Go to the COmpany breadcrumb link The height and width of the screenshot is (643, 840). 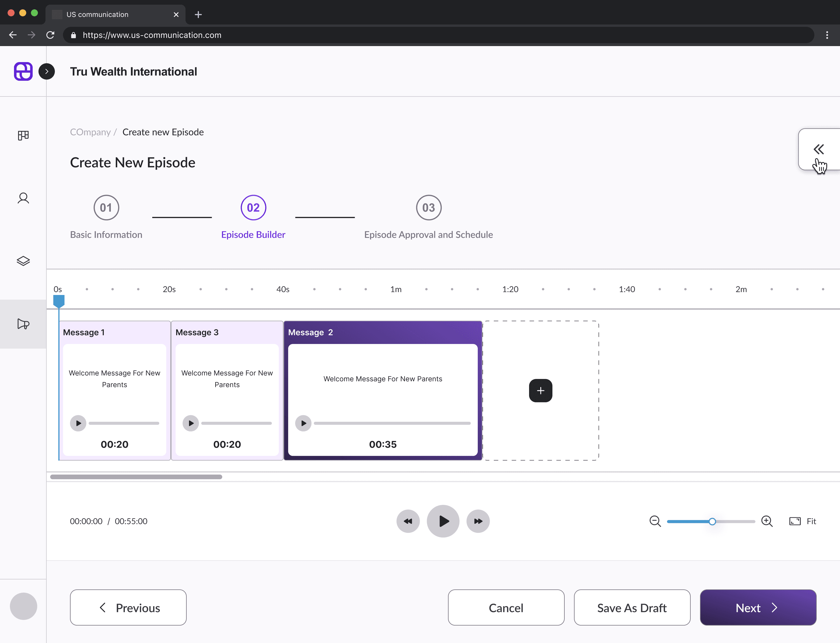(x=90, y=132)
